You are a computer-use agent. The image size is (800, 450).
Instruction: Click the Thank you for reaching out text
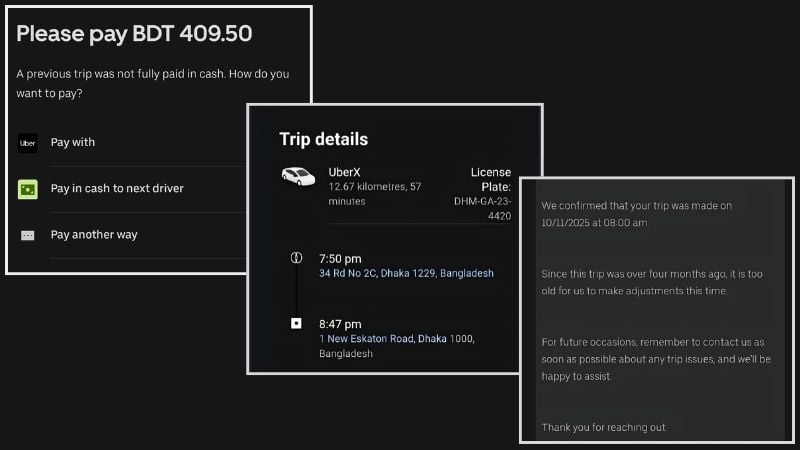click(x=604, y=427)
